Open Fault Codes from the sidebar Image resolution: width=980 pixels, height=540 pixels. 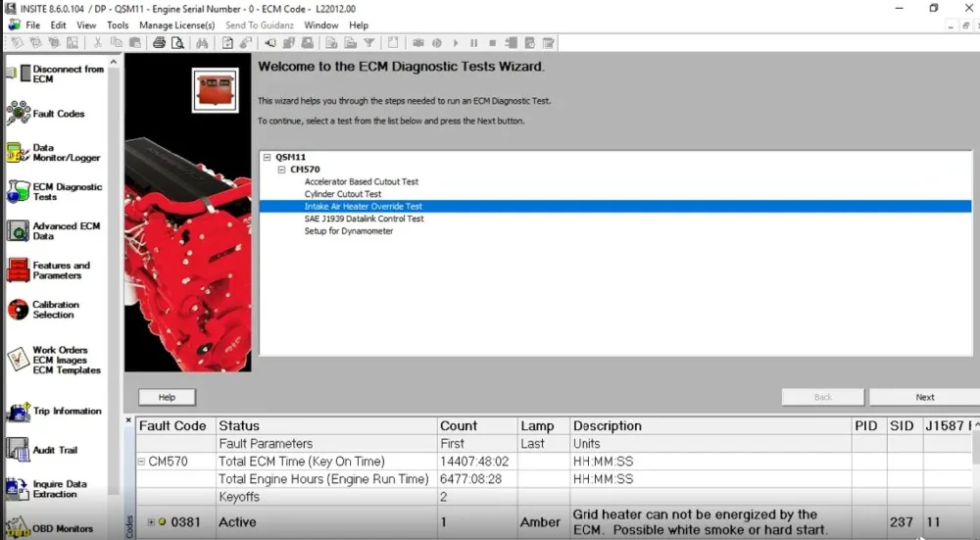coord(46,113)
